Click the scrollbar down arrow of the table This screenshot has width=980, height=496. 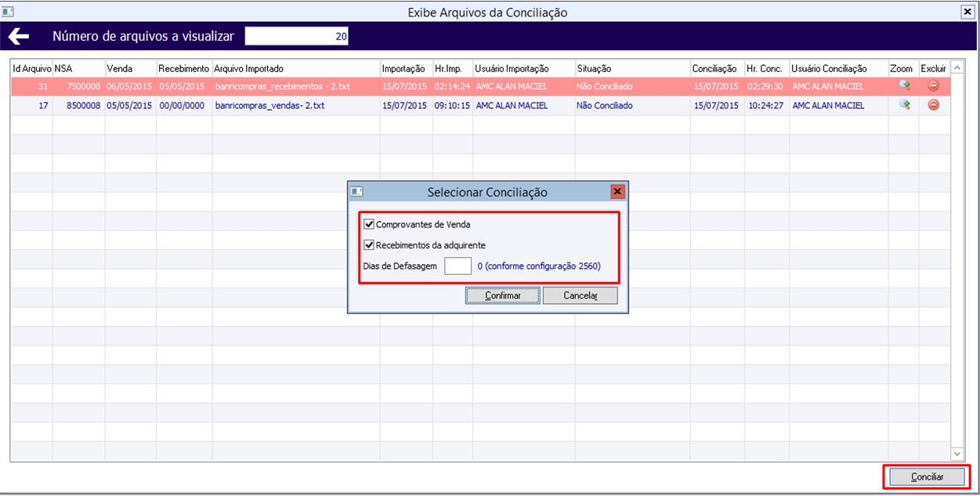[x=957, y=454]
